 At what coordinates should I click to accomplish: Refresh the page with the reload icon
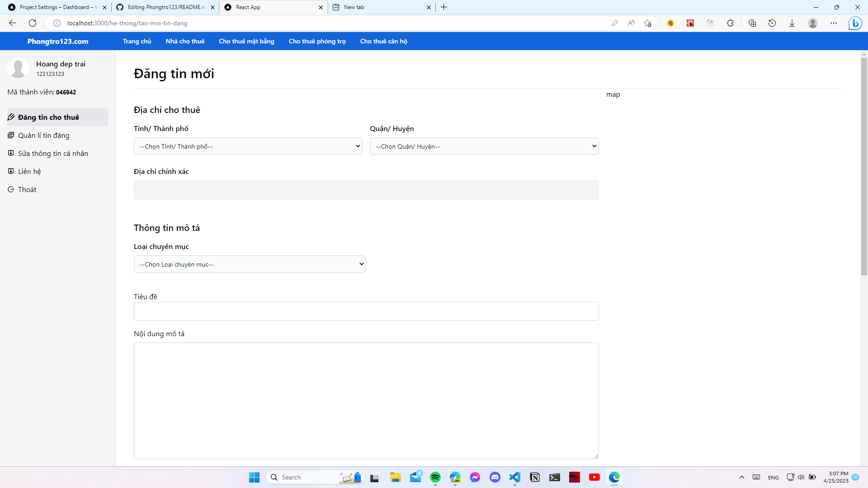33,23
